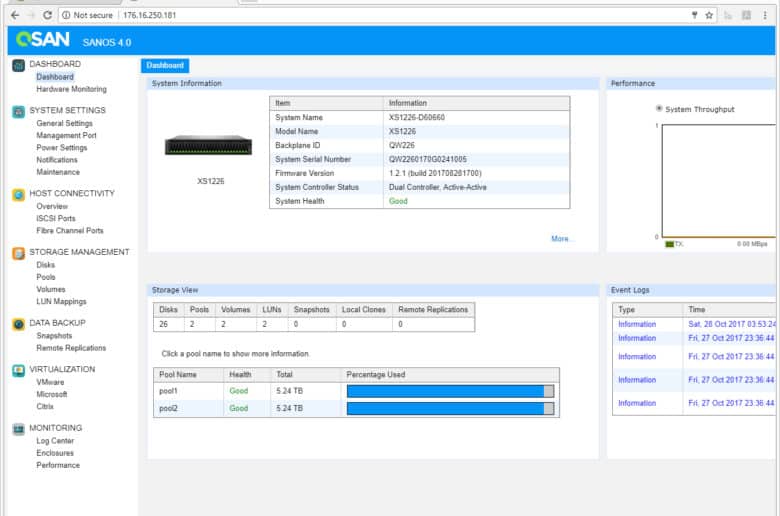This screenshot has width=780, height=516.
Task: Click the Percentage Used column header
Action: click(x=376, y=375)
